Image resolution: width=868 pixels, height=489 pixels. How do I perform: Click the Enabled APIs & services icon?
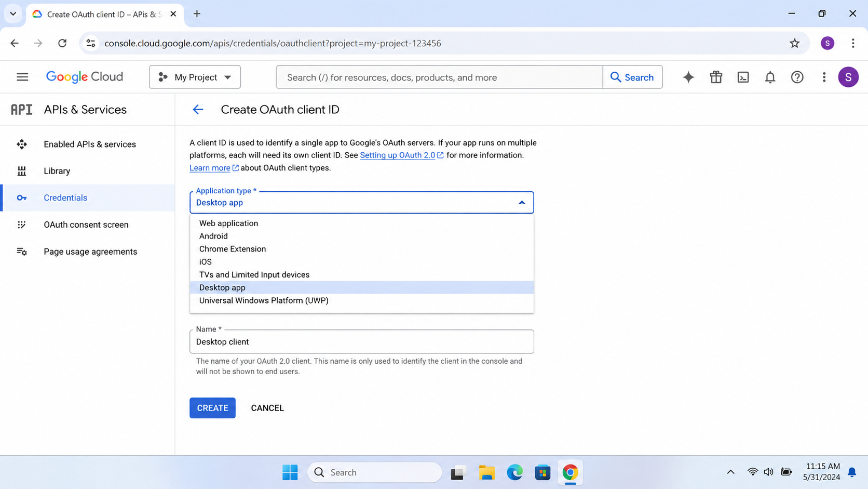click(x=22, y=144)
